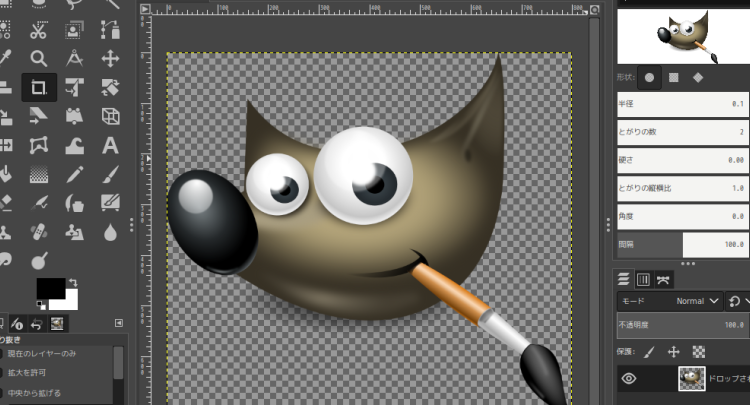Hide the ドロップさ layer with eye icon
The image size is (750, 405).
(629, 378)
